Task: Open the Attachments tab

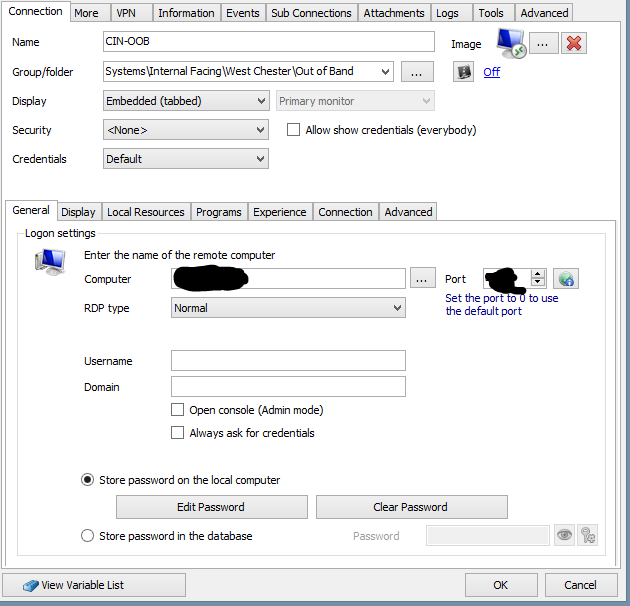Action: tap(394, 13)
